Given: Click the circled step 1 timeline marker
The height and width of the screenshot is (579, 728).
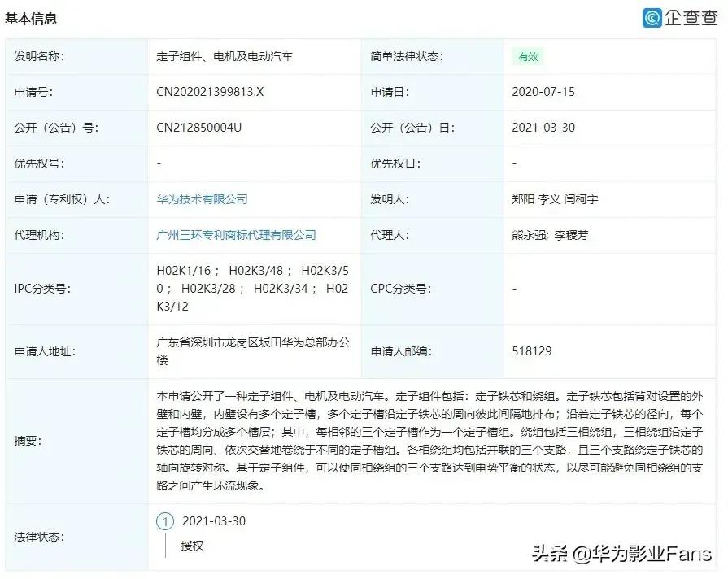Looking at the screenshot, I should [165, 521].
